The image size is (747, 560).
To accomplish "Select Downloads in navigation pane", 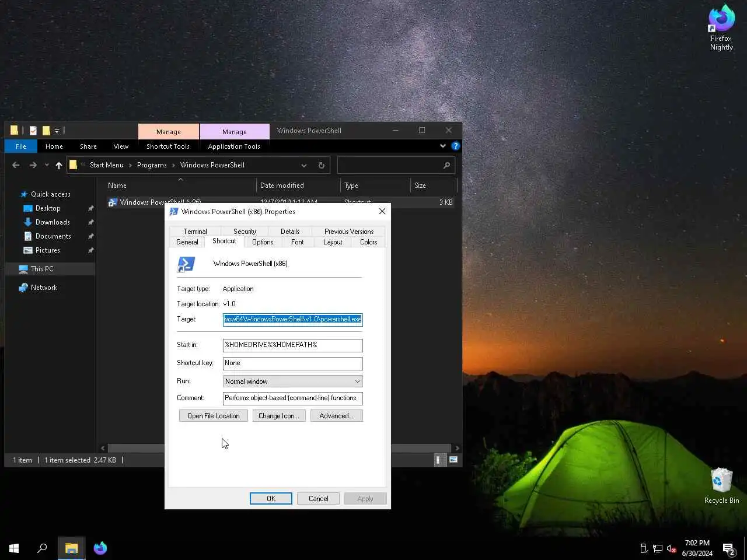I will click(x=53, y=222).
